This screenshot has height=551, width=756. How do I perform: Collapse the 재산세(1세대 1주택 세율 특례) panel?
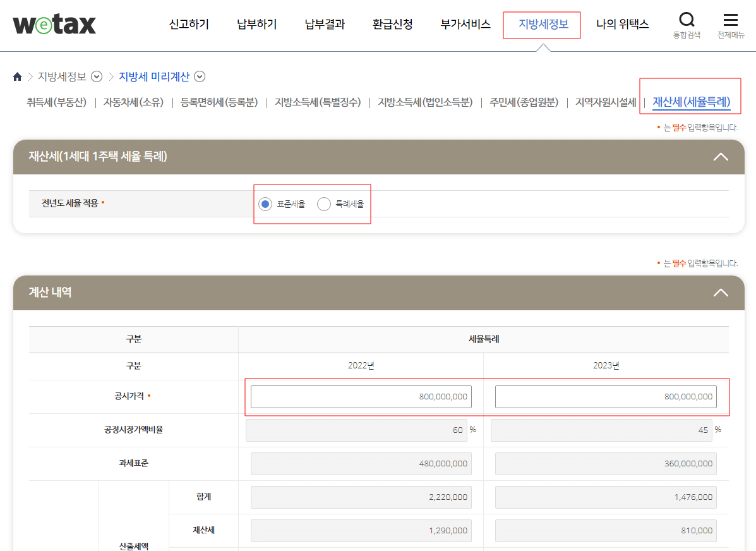coord(721,157)
